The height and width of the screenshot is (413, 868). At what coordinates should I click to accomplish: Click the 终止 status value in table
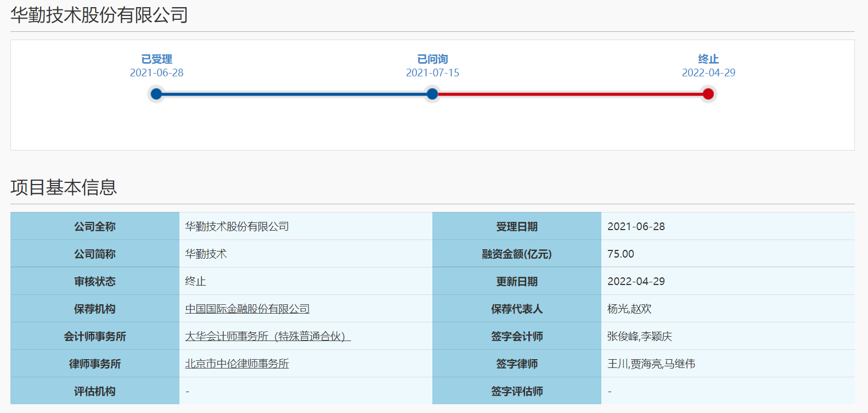195,281
